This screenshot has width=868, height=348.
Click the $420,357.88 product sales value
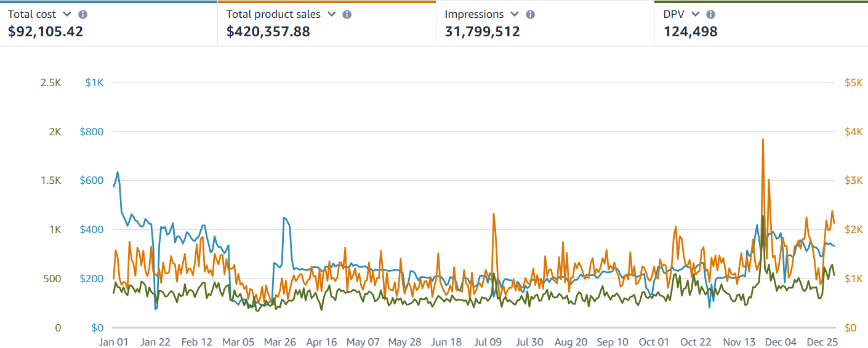tap(268, 31)
